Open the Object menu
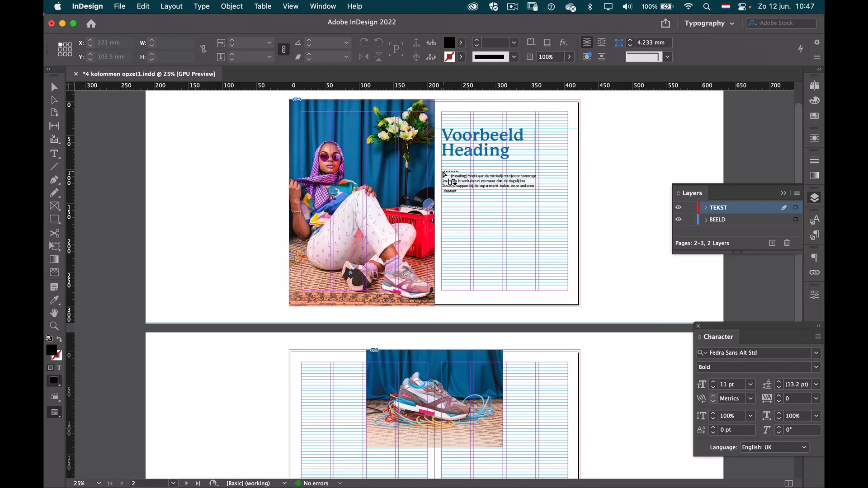The height and width of the screenshot is (488, 868). [x=232, y=6]
